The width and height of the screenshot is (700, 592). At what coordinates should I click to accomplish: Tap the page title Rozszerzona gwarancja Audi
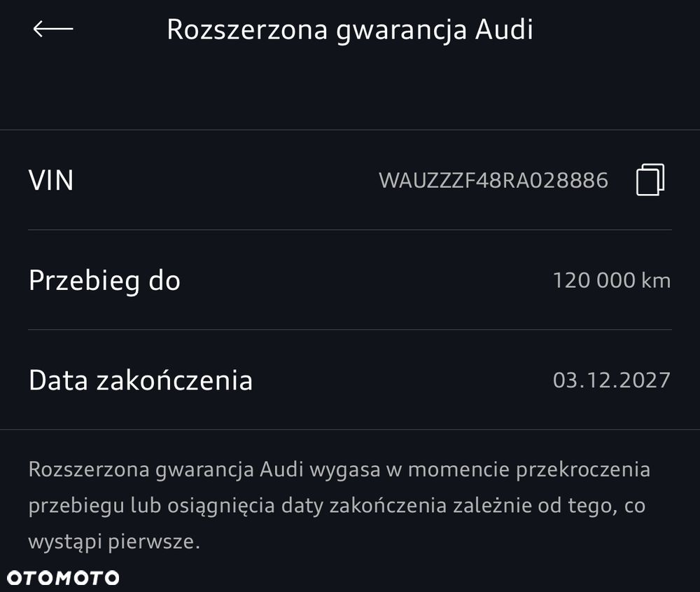[x=350, y=29]
